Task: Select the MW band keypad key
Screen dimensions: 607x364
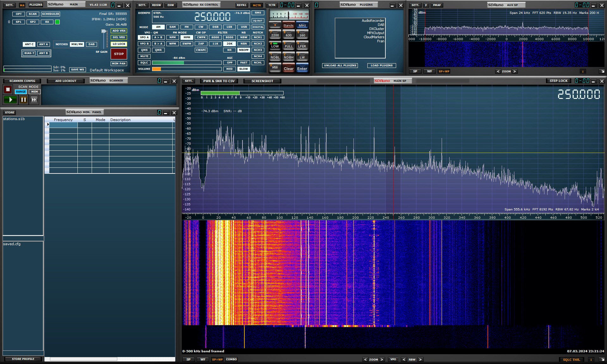Action: (x=275, y=68)
